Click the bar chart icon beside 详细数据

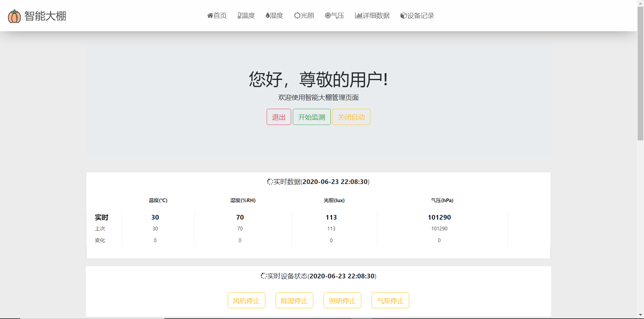(358, 15)
